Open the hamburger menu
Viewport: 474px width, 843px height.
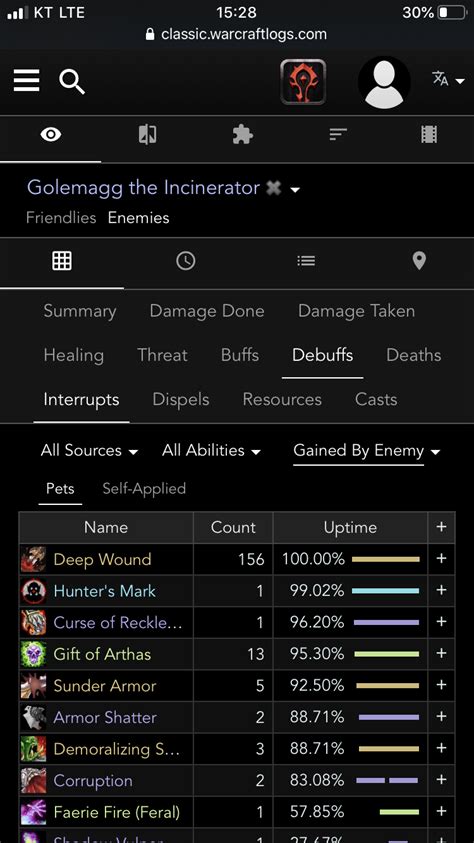(26, 81)
